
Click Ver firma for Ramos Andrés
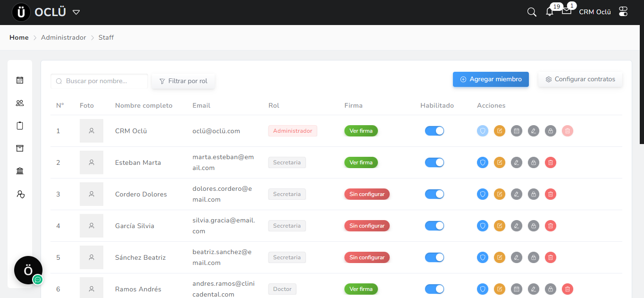(x=361, y=289)
